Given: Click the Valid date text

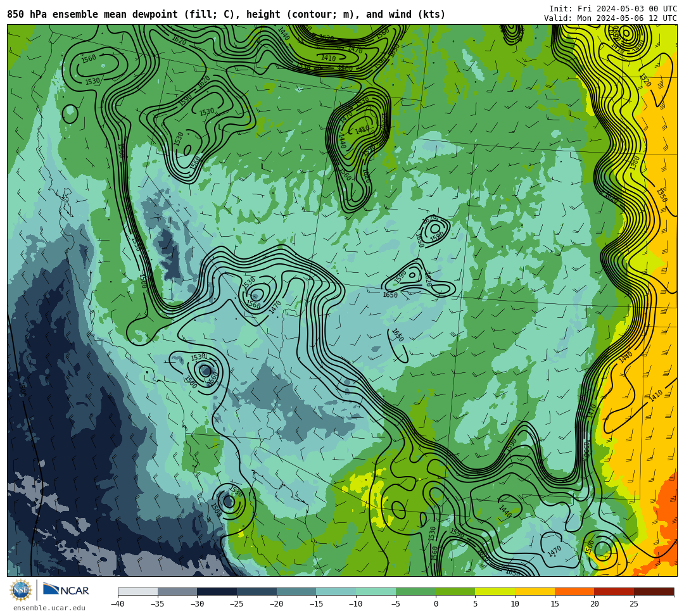Looking at the screenshot, I should (611, 18).
